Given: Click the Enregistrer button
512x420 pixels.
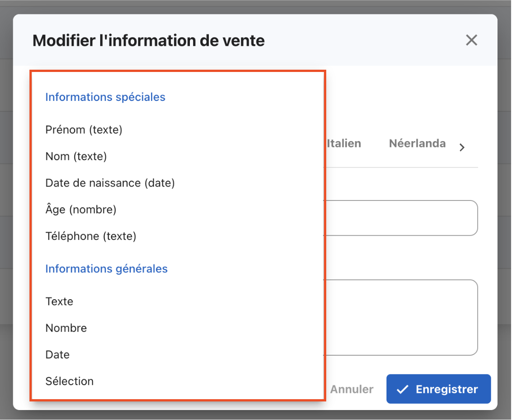Looking at the screenshot, I should (x=438, y=389).
